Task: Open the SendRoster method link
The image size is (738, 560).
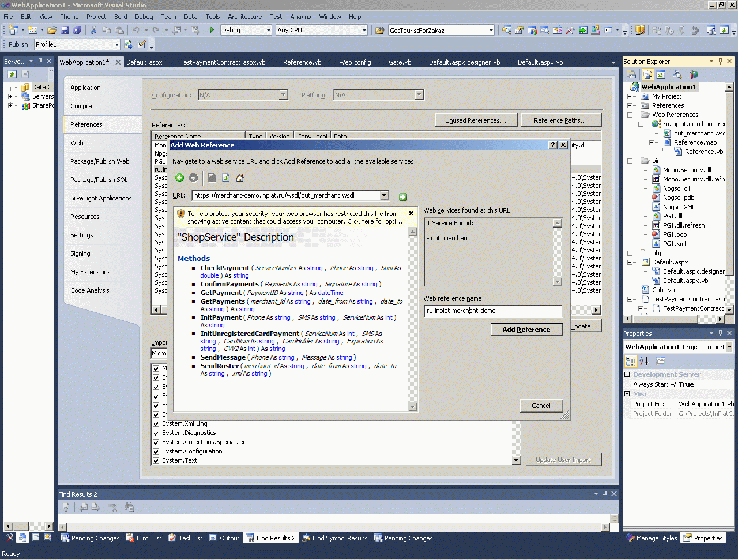Action: pyautogui.click(x=220, y=366)
